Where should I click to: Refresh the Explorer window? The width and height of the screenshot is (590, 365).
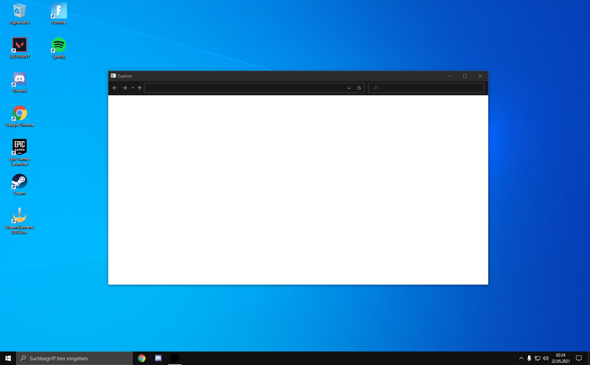(x=359, y=88)
